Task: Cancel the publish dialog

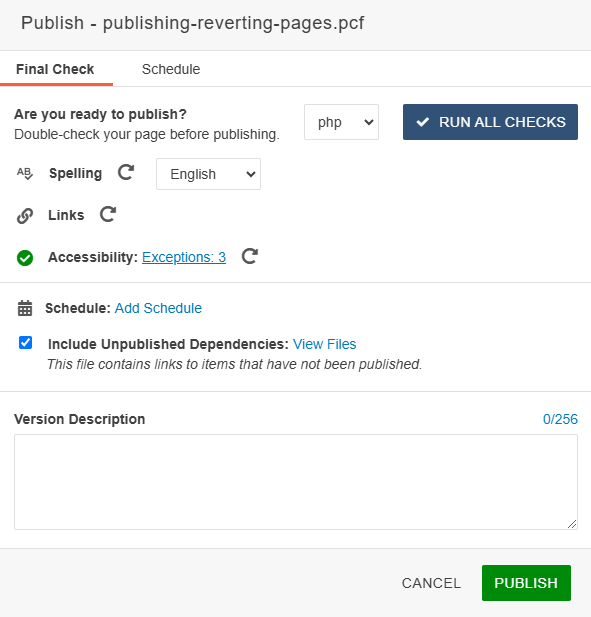Action: pyautogui.click(x=431, y=583)
